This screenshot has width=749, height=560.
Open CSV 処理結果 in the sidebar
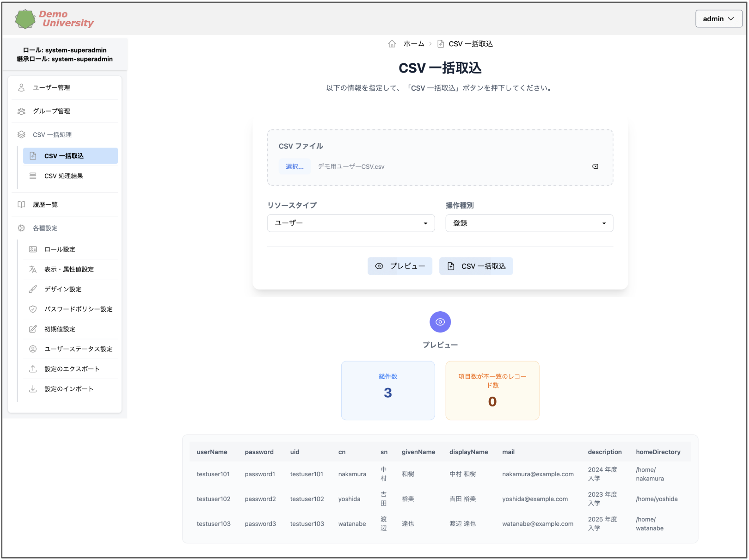[64, 176]
